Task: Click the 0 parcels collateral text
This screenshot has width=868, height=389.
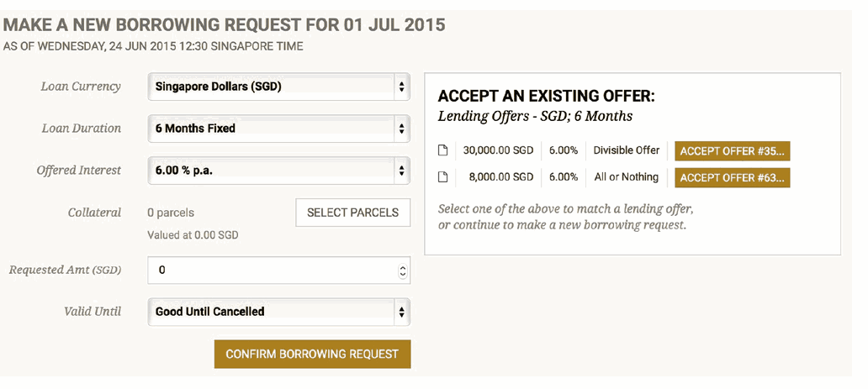Action: 171,213
